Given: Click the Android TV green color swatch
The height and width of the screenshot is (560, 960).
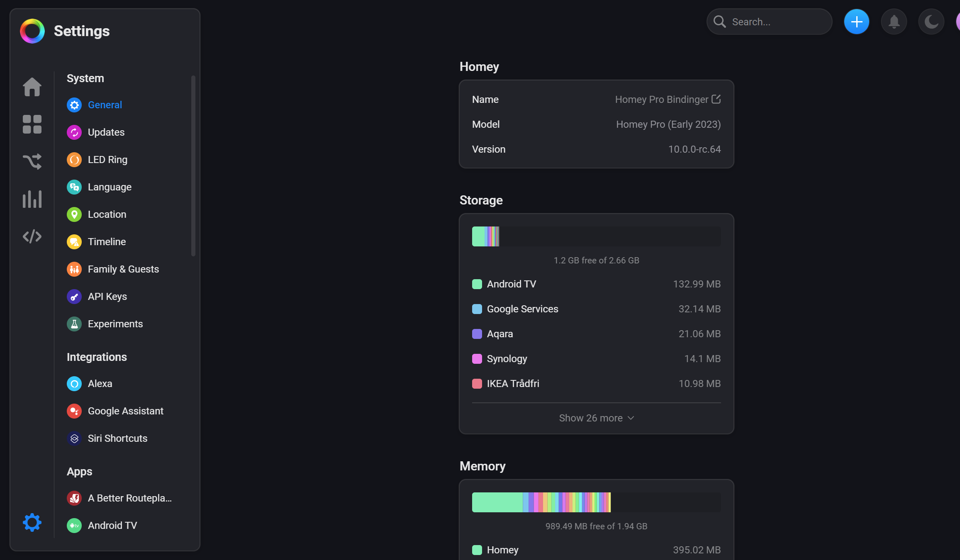Looking at the screenshot, I should [477, 284].
